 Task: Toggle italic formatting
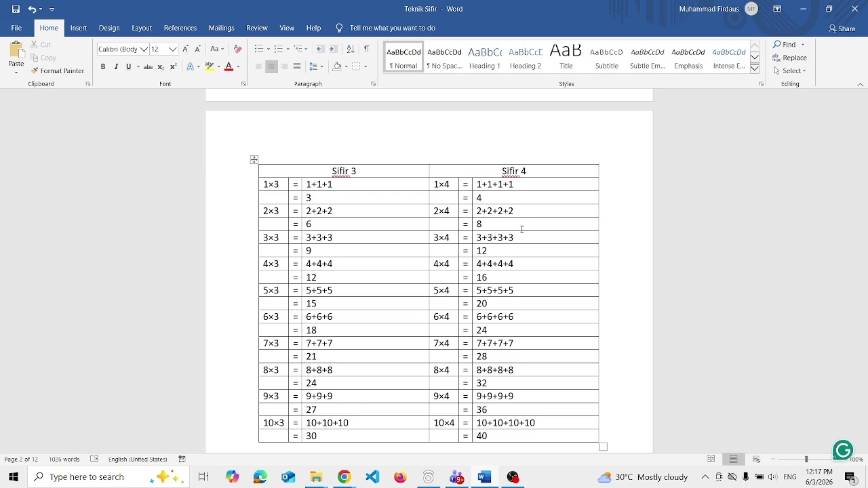116,66
